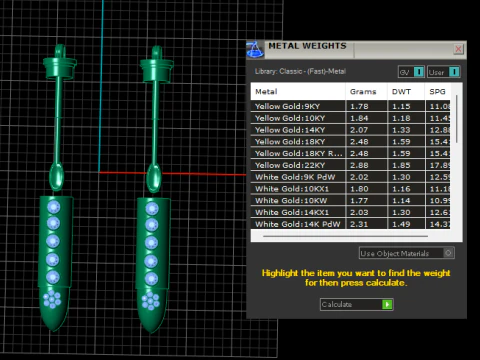Screen dimensions: 480x360
Task: Select the White Gold:14KX1 row
Action: point(350,212)
